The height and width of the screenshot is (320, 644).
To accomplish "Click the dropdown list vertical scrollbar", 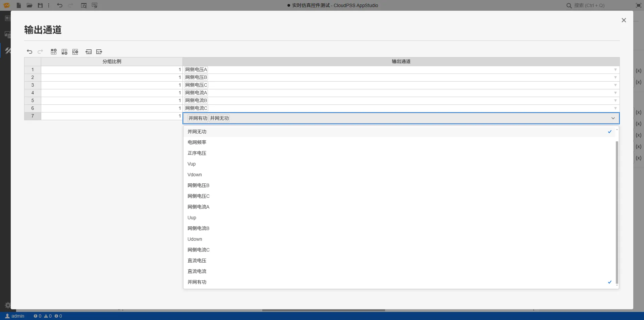I will 617,212.
